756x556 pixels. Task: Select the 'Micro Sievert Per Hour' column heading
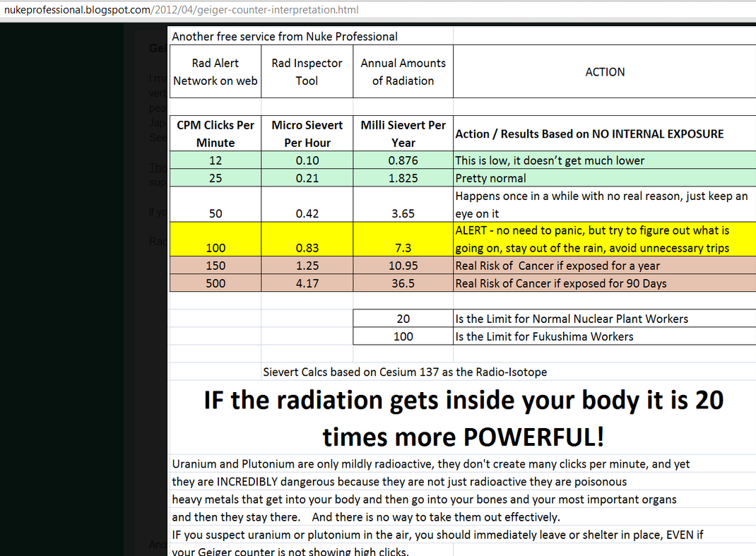[x=307, y=134]
